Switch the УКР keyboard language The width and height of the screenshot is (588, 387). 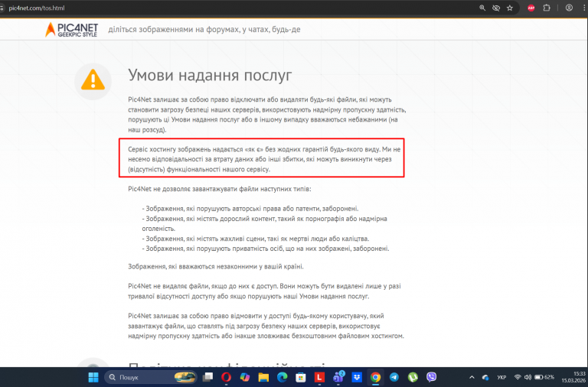[501, 377]
